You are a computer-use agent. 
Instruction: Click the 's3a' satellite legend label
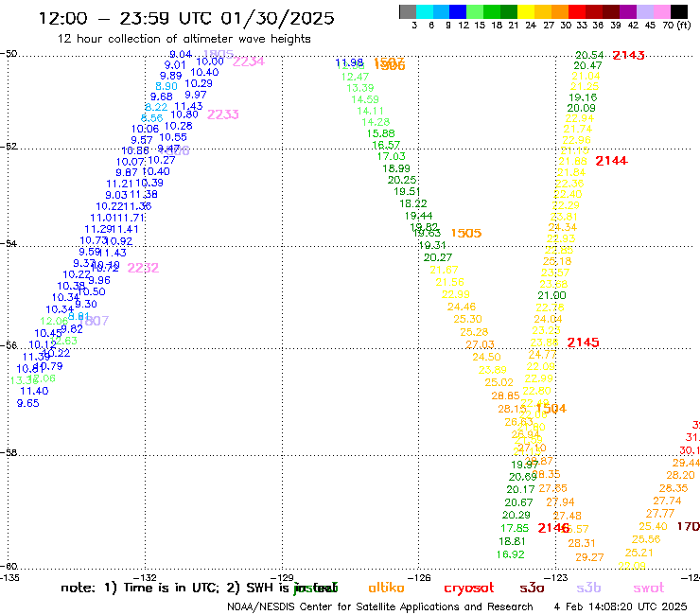click(x=532, y=588)
